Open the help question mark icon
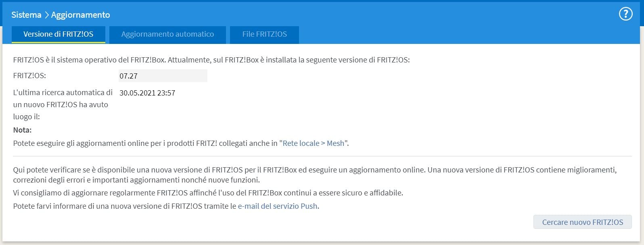The width and height of the screenshot is (644, 245). 625,15
